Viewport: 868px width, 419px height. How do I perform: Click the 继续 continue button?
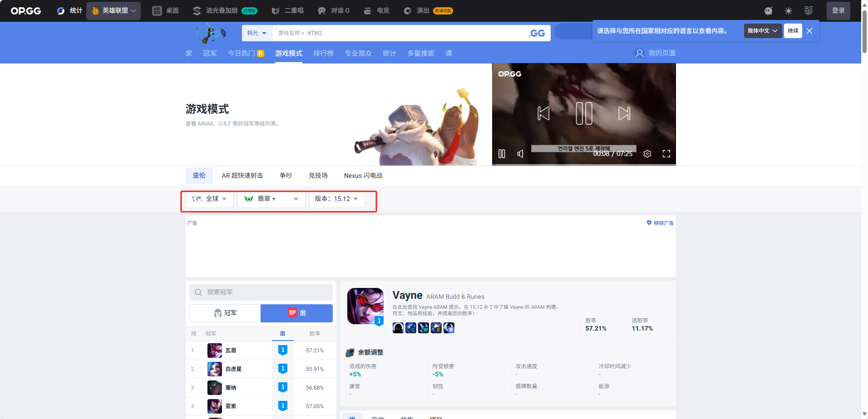pyautogui.click(x=793, y=31)
